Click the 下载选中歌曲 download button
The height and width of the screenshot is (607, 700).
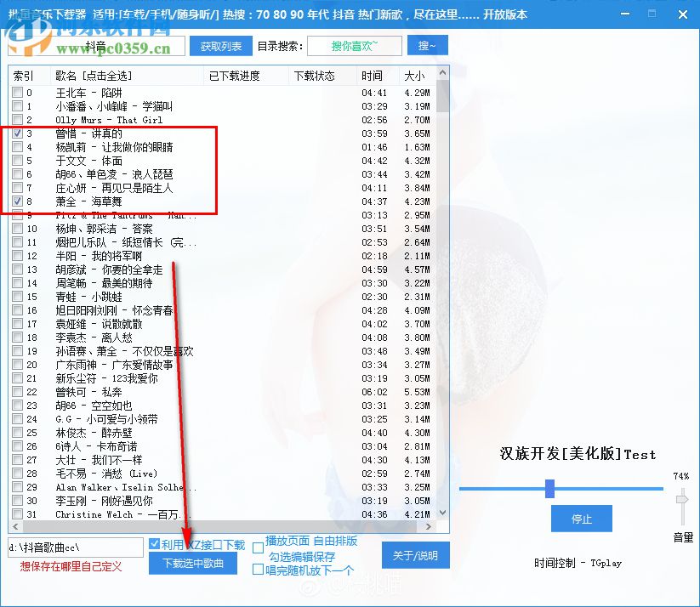click(191, 562)
